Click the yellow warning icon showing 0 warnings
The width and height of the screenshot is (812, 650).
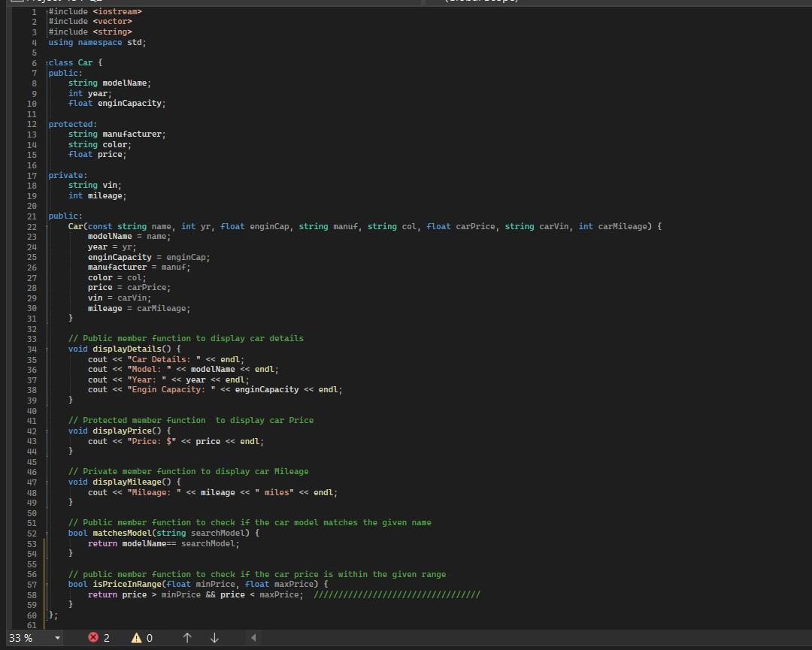[x=136, y=637]
